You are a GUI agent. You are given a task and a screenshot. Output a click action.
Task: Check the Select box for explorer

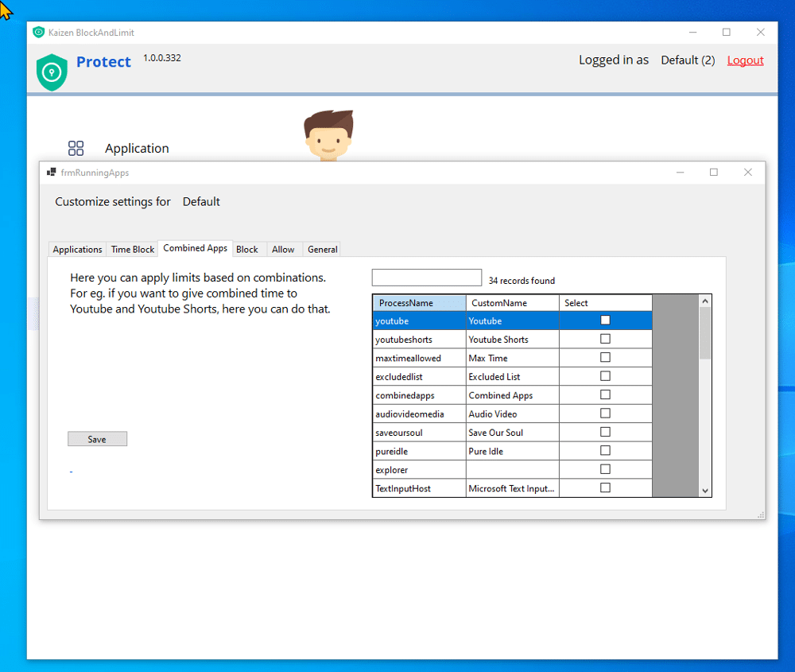pos(605,469)
